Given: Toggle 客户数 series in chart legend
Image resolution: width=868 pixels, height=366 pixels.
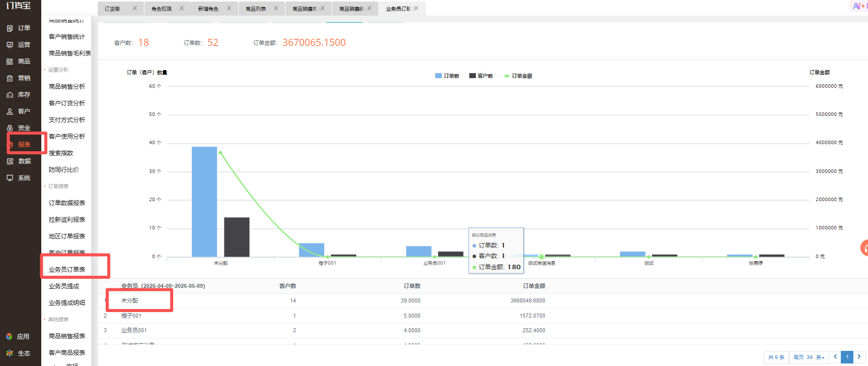Looking at the screenshot, I should 481,76.
